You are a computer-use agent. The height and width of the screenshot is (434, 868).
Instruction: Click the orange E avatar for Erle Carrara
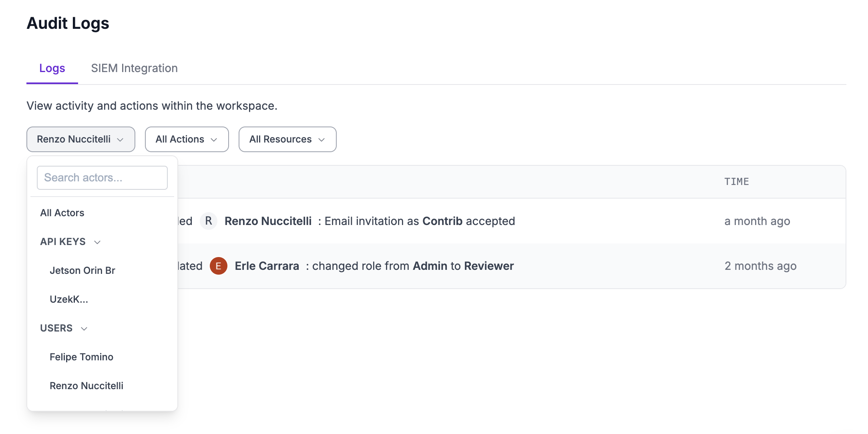click(219, 266)
